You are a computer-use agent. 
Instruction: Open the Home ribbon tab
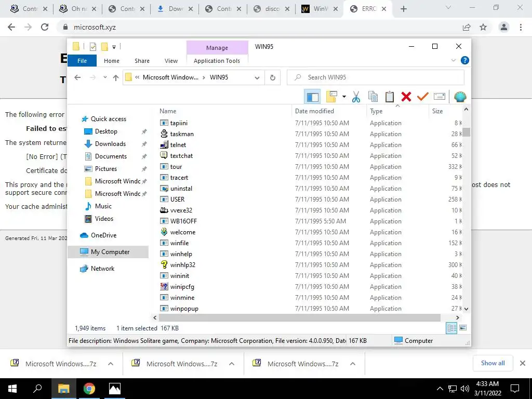coord(112,61)
